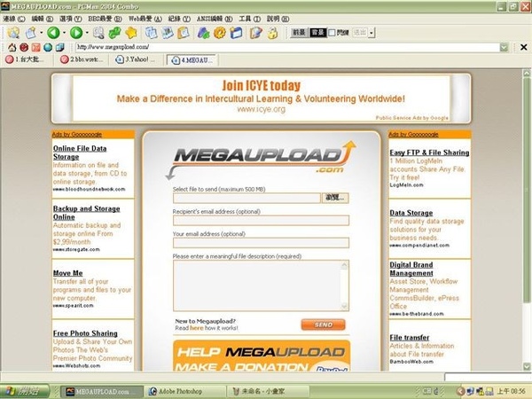Go back with the green left arrow

[x=53, y=33]
